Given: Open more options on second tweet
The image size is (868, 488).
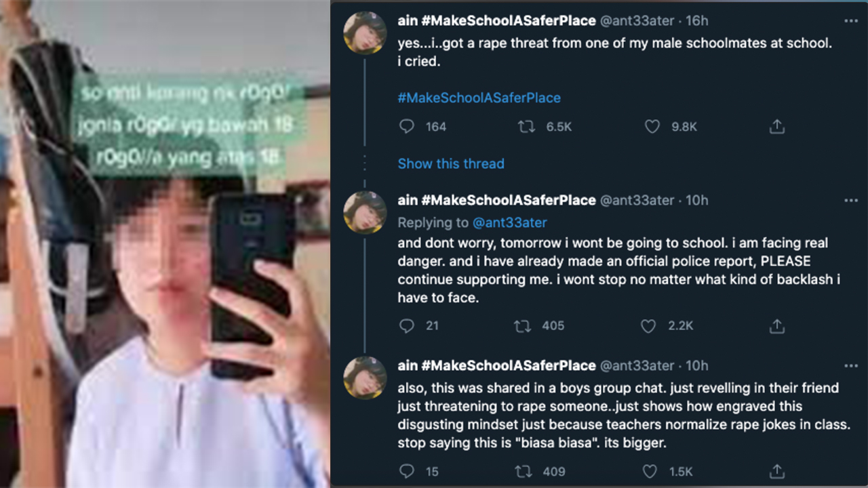Looking at the screenshot, I should click(850, 201).
